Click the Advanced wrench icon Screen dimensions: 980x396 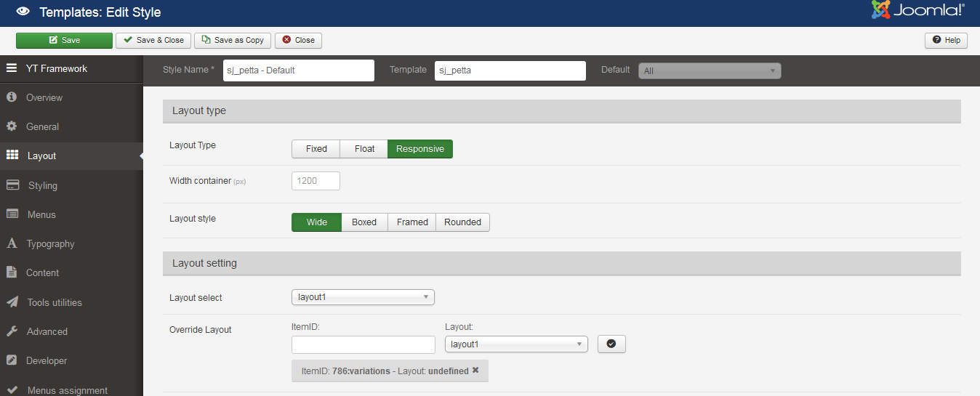point(12,331)
